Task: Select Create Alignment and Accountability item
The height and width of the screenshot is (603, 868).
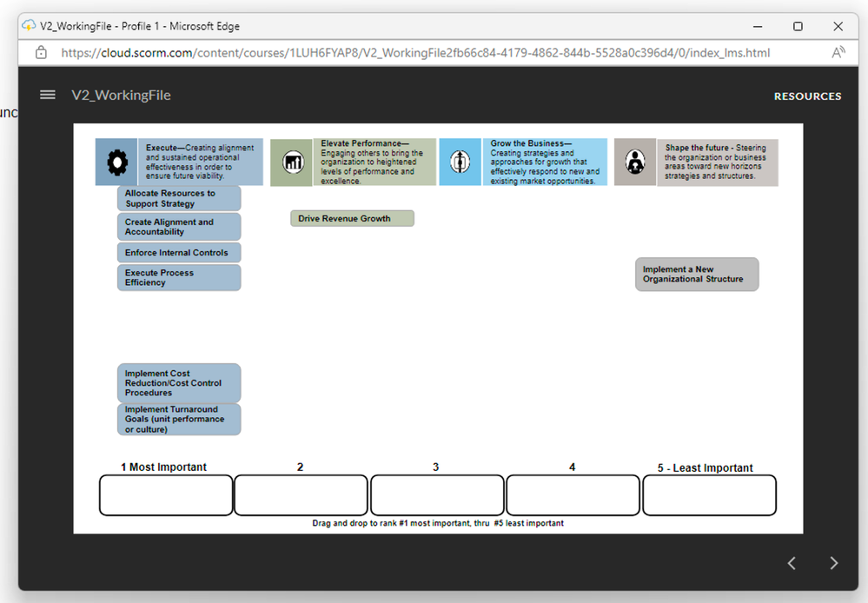Action: [x=179, y=227]
